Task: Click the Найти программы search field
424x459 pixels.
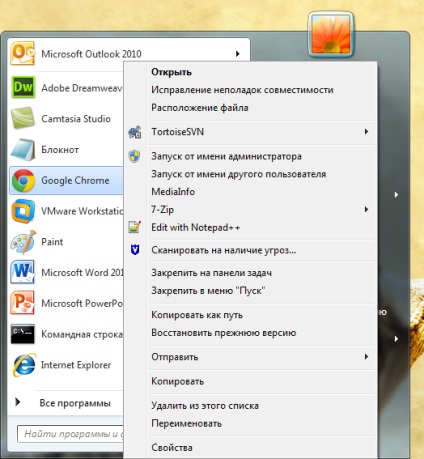Action: click(x=71, y=434)
